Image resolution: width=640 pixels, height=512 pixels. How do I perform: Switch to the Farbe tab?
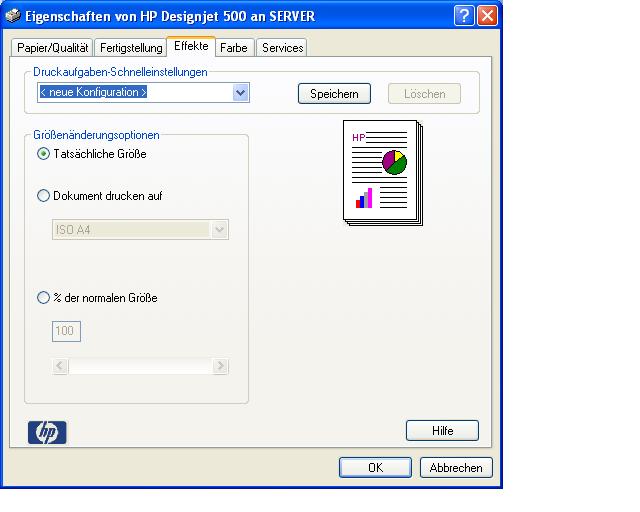[234, 48]
